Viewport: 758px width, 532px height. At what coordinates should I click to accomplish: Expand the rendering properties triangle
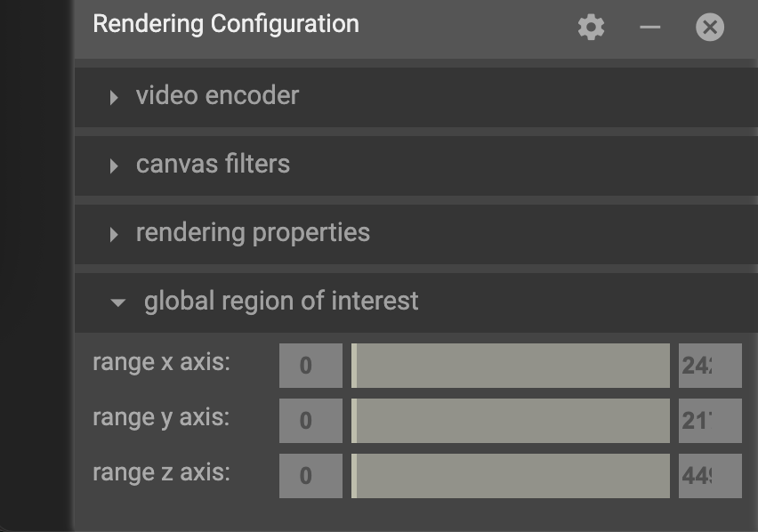tap(114, 234)
